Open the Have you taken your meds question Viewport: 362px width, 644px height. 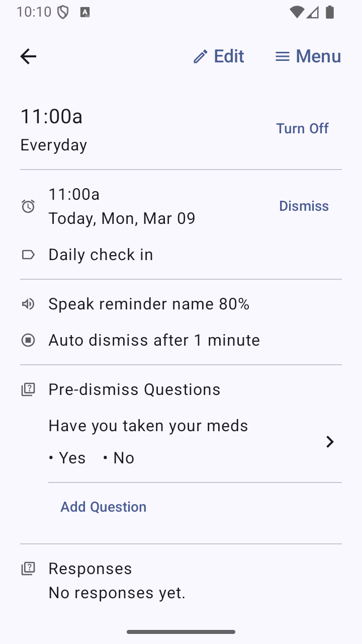click(148, 426)
